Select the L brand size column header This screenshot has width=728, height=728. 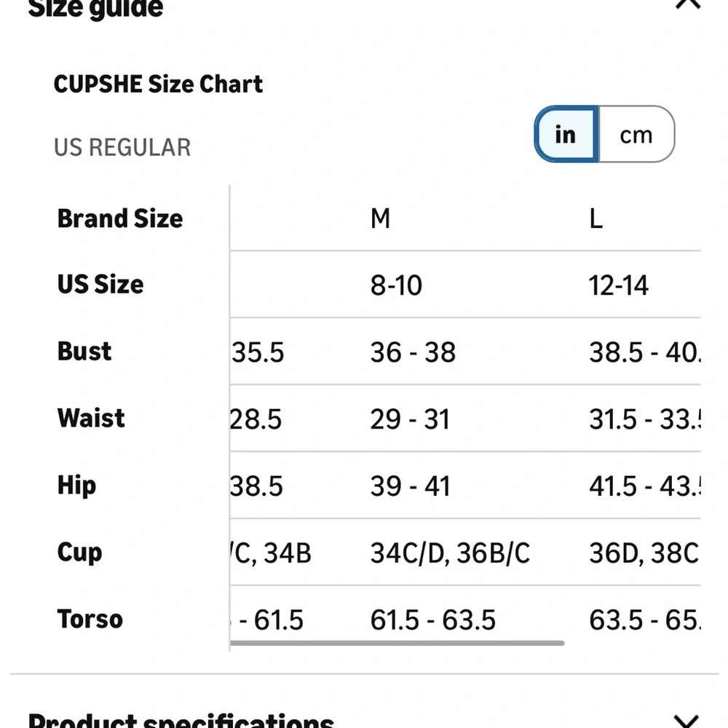point(596,218)
